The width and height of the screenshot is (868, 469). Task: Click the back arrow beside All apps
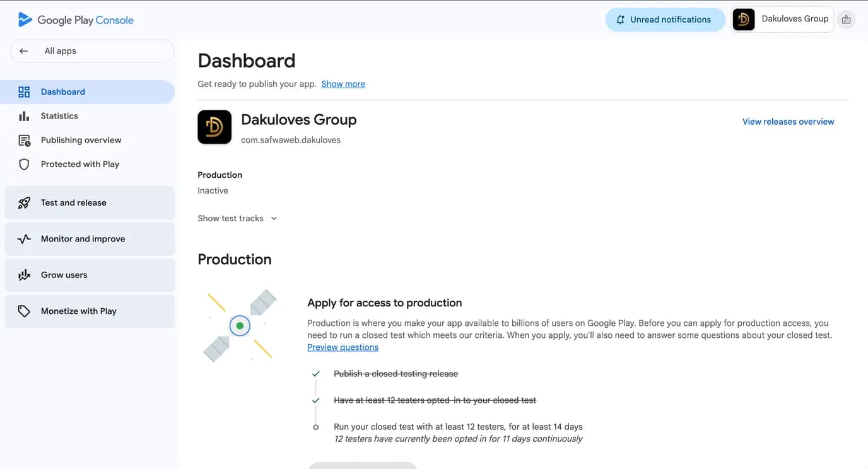click(x=24, y=51)
